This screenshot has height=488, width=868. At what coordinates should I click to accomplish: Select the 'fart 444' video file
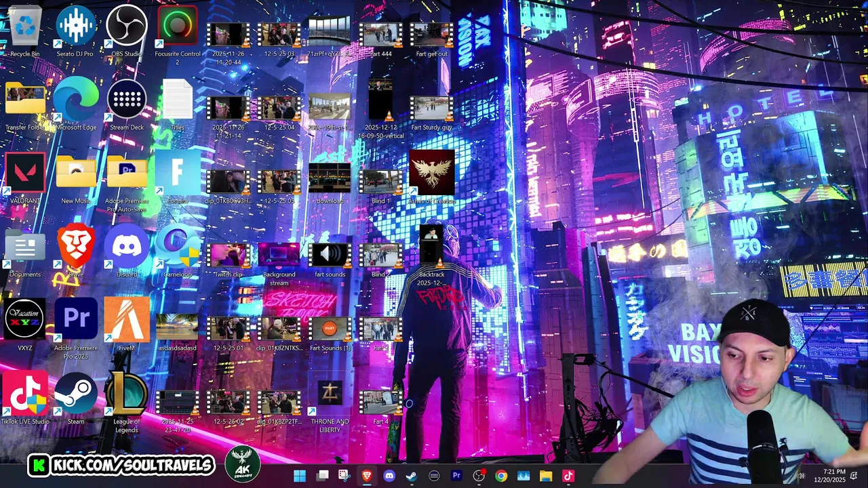click(380, 40)
